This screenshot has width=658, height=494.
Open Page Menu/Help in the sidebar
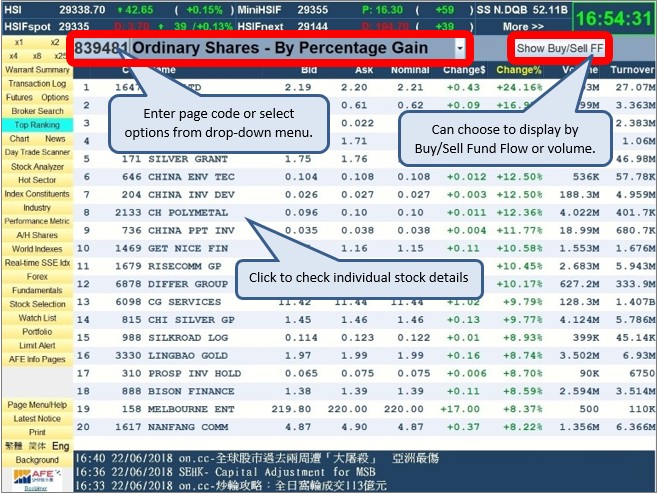point(37,405)
